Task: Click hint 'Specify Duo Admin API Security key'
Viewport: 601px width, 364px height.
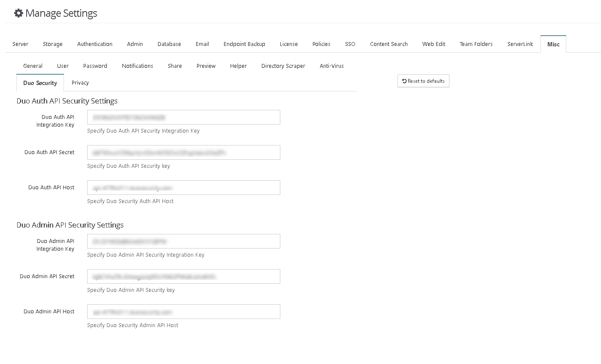Action: (x=131, y=290)
